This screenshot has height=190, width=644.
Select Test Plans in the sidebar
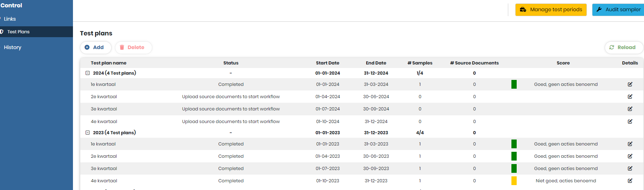click(36, 32)
